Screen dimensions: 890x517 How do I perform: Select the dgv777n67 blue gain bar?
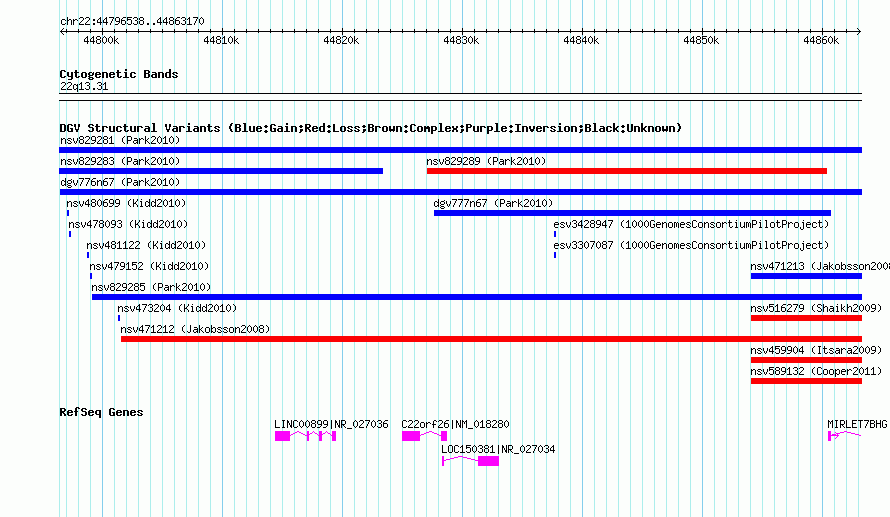pyautogui.click(x=632, y=213)
